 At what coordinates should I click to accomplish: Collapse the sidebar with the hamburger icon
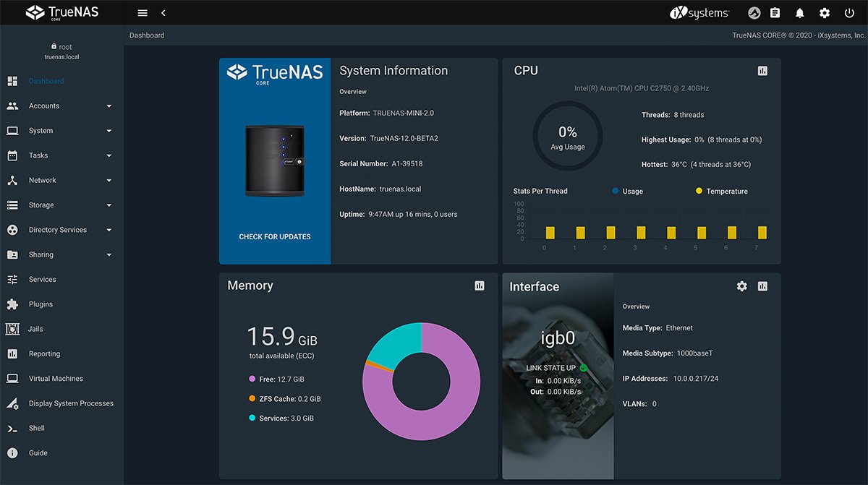[x=142, y=12]
